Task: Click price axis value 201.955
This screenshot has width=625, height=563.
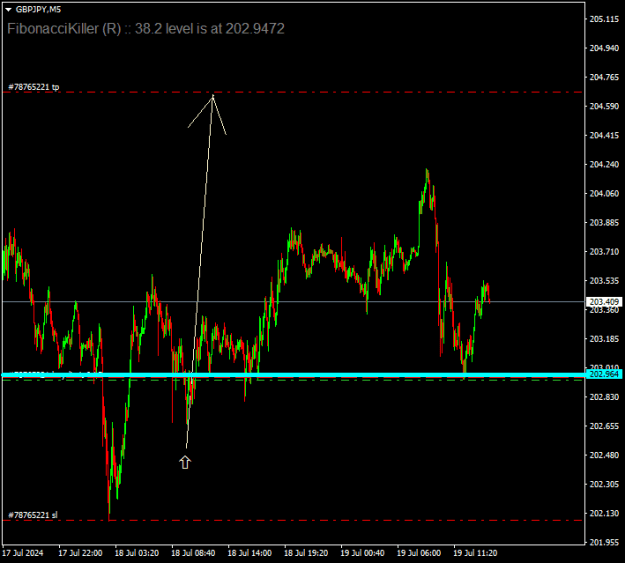Action: coord(604,542)
